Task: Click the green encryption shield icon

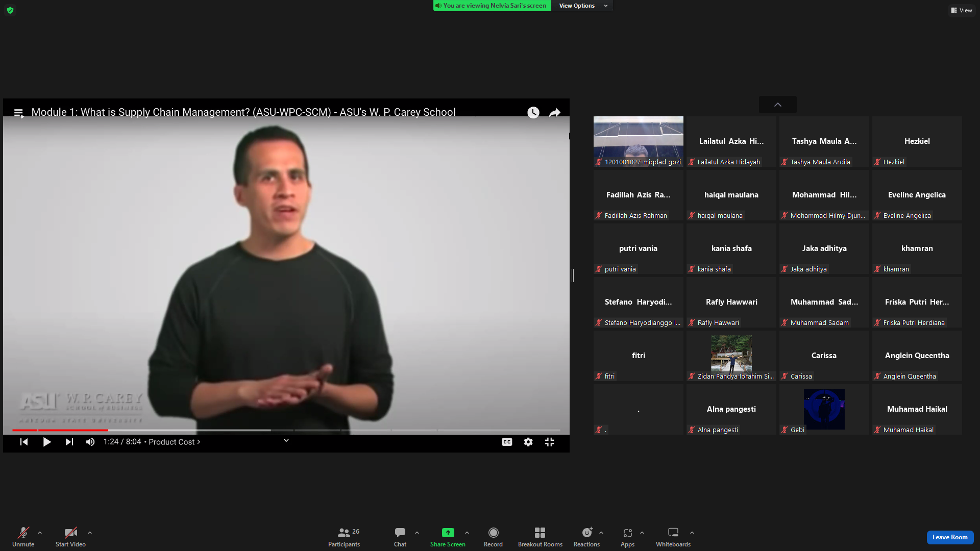Action: (10, 10)
